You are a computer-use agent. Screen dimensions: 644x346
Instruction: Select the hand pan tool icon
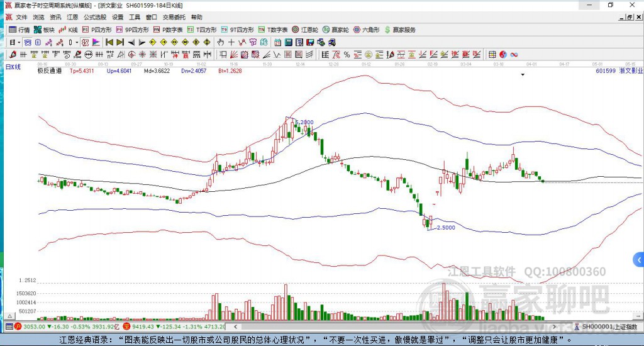(x=220, y=42)
